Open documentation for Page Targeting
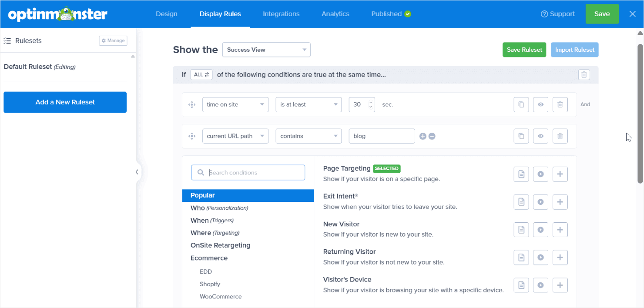Screen dimensions: 644x308 pos(521,174)
